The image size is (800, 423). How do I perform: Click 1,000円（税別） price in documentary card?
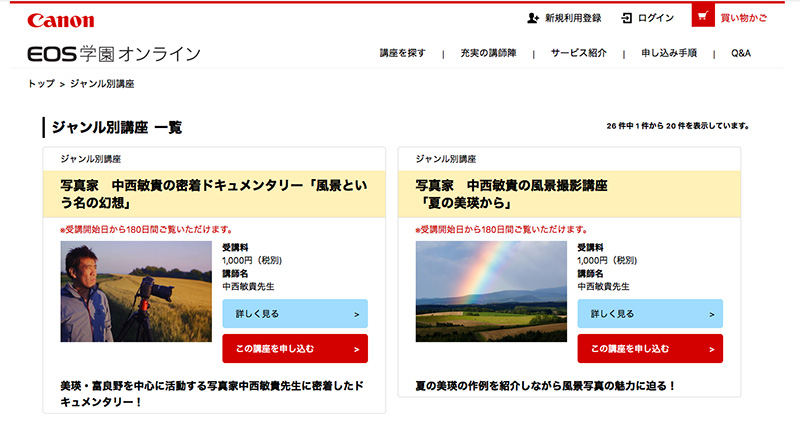click(x=252, y=261)
